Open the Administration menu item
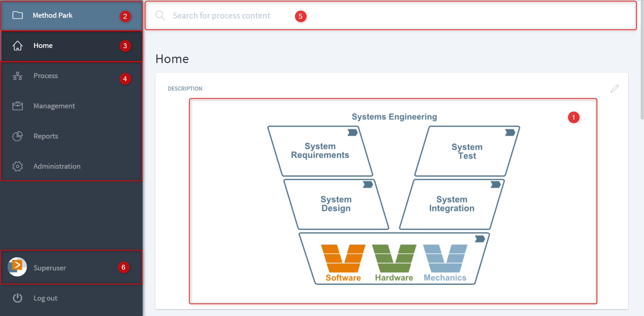Screen dimensions: 644x316 pyautogui.click(x=57, y=166)
